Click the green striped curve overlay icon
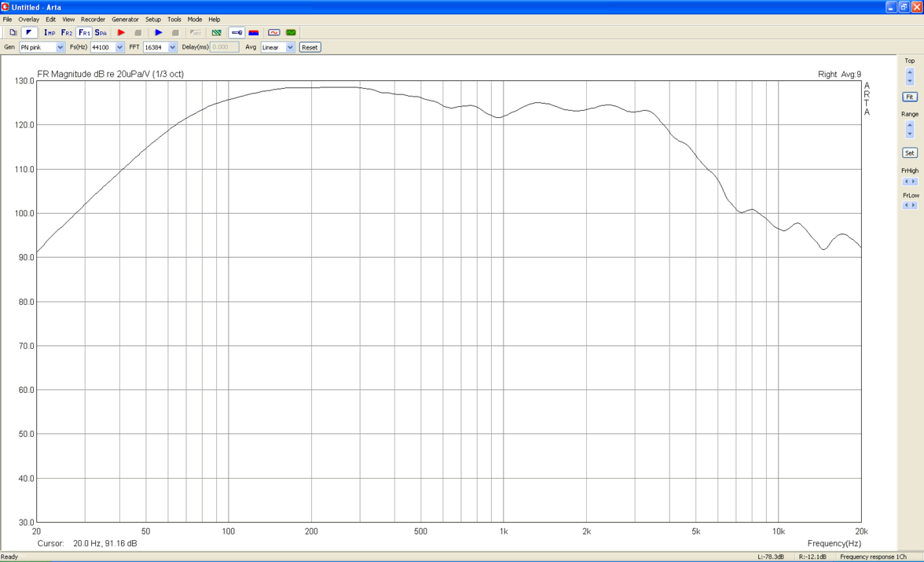Image resolution: width=924 pixels, height=562 pixels. click(217, 32)
